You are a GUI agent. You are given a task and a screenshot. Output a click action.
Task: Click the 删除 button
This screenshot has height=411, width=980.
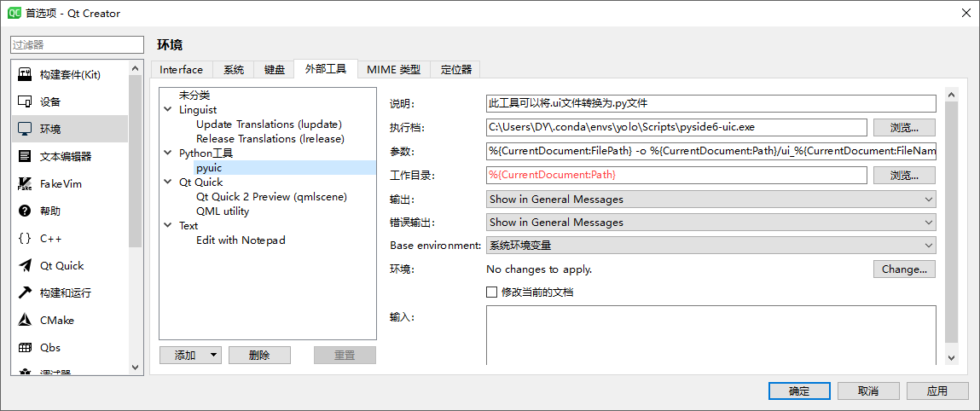coord(259,356)
